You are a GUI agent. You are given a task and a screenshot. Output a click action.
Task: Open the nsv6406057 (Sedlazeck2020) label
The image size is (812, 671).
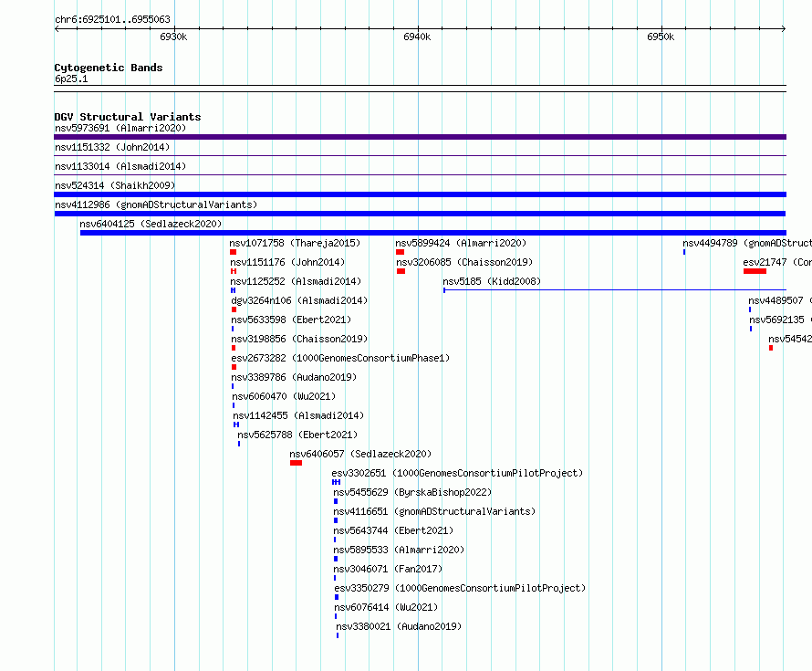tap(360, 454)
